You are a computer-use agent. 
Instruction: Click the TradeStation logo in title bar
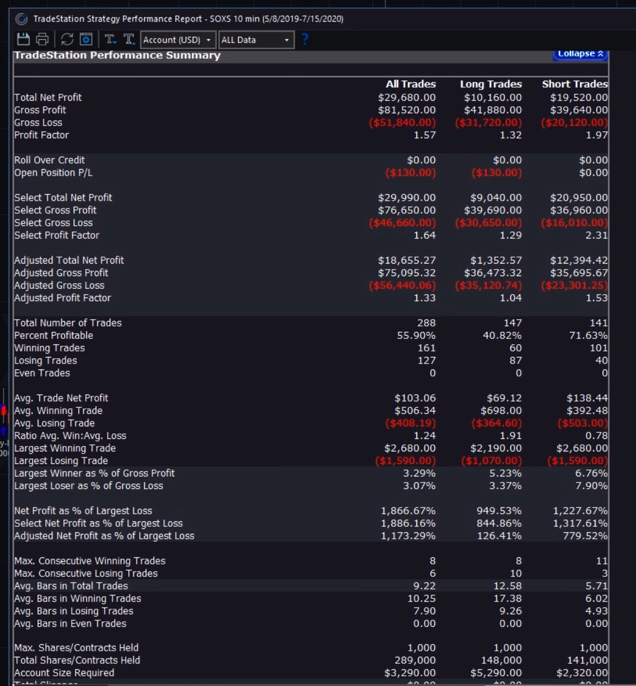click(21, 19)
